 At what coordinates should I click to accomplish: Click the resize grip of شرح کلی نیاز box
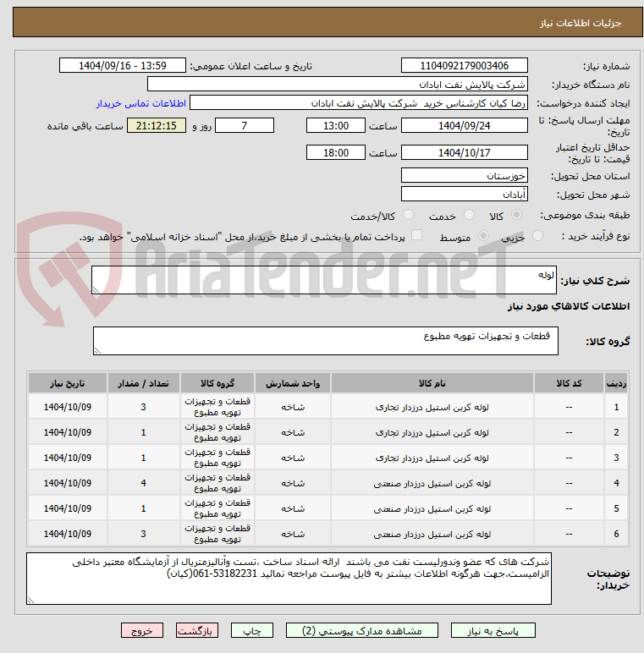(96, 290)
